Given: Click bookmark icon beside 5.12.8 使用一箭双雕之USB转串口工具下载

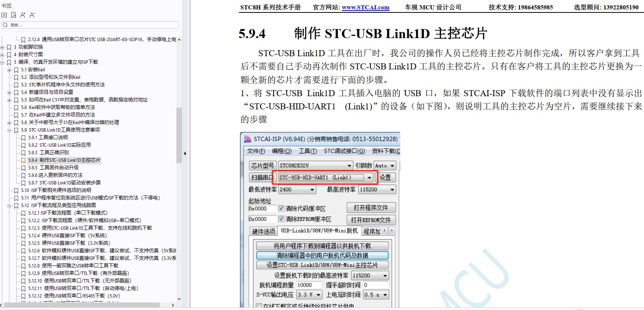Looking at the screenshot, I should [x=23, y=266].
